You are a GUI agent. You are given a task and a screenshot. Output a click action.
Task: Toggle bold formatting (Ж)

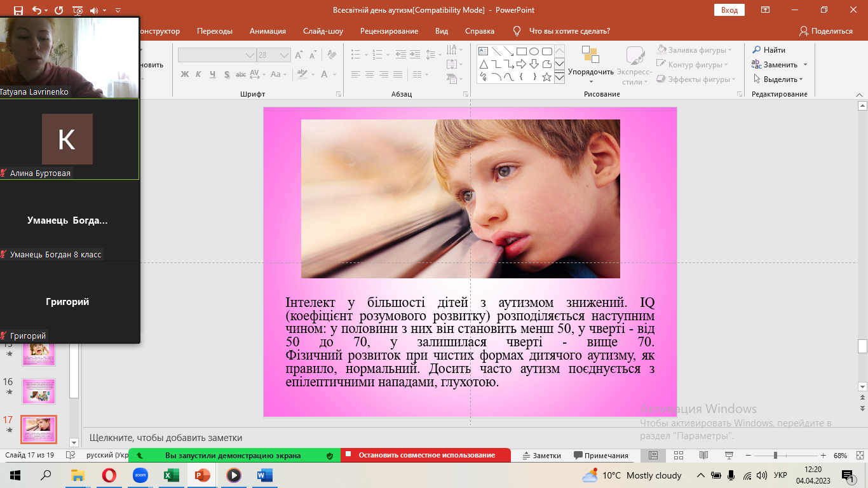(x=185, y=74)
